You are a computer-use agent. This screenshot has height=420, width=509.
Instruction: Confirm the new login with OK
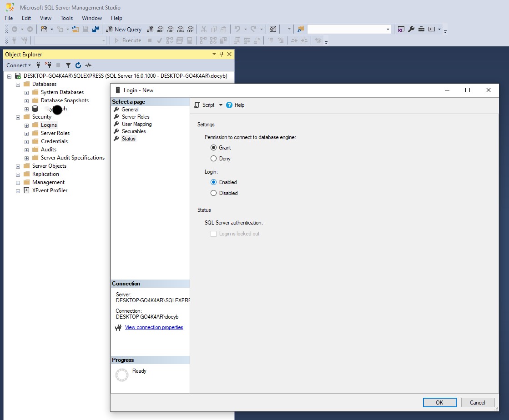tap(439, 402)
